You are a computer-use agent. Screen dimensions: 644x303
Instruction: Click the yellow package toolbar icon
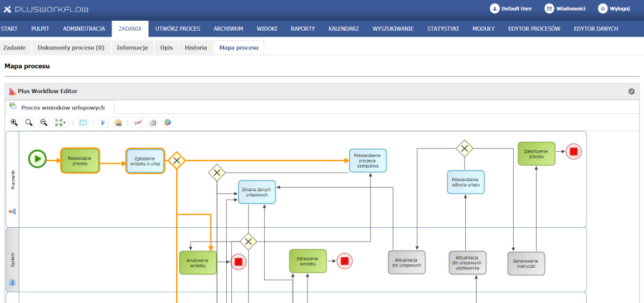coord(118,122)
